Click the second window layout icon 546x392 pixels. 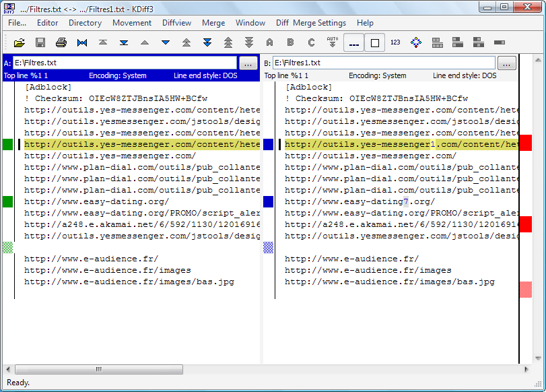pos(458,42)
